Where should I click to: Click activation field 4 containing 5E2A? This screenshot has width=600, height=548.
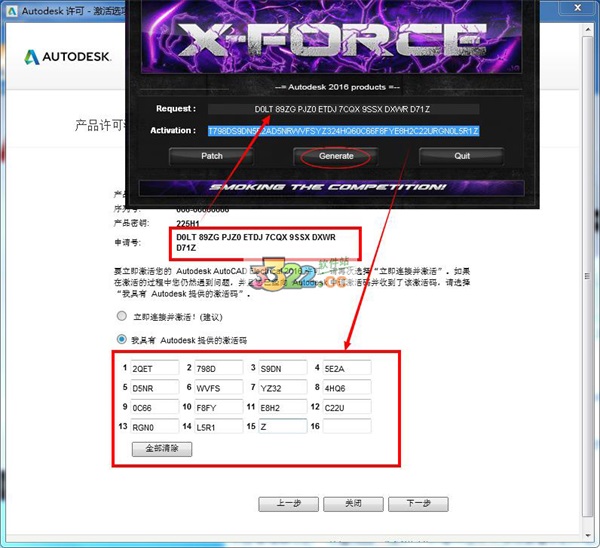[347, 368]
